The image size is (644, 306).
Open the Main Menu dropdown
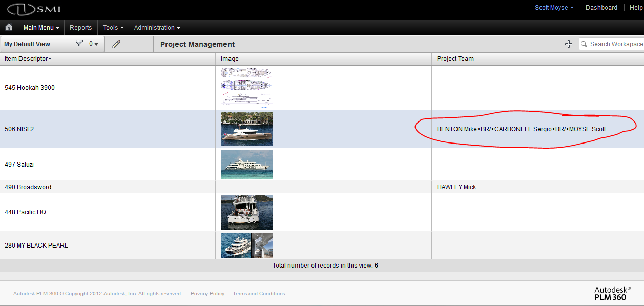coord(40,27)
